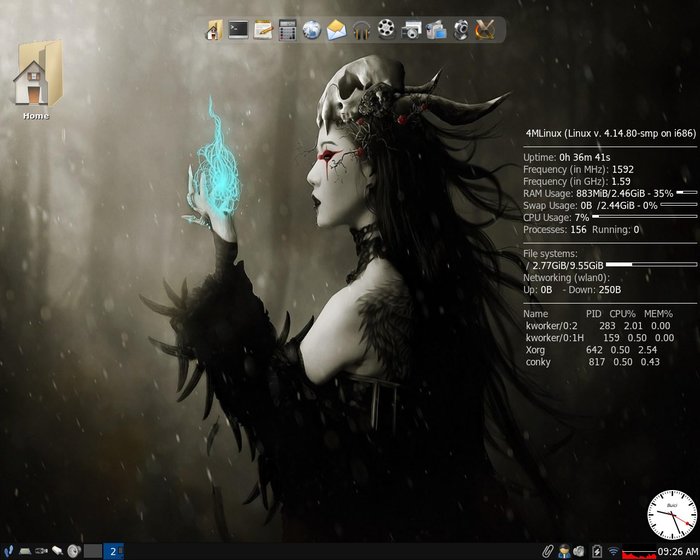The height and width of the screenshot is (560, 700).
Task: Click the volume speaker tray icon
Action: (x=579, y=551)
